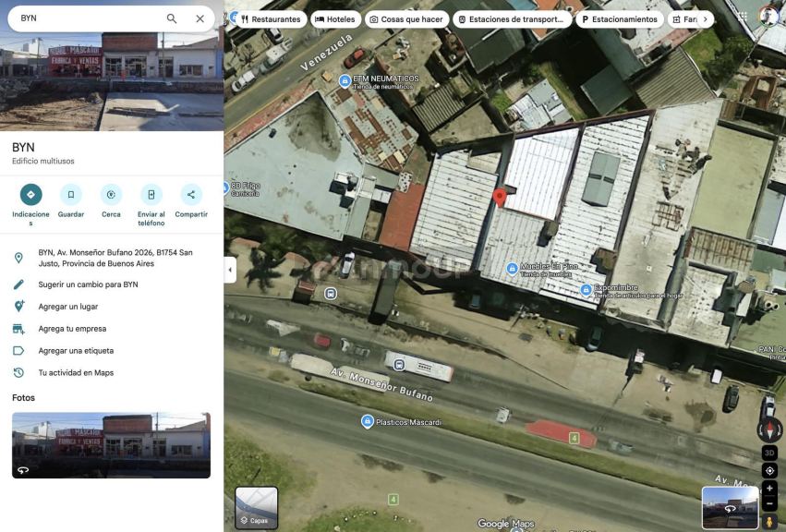This screenshot has width=786, height=532.
Task: Filter map by Restaurantes
Action: [x=271, y=19]
